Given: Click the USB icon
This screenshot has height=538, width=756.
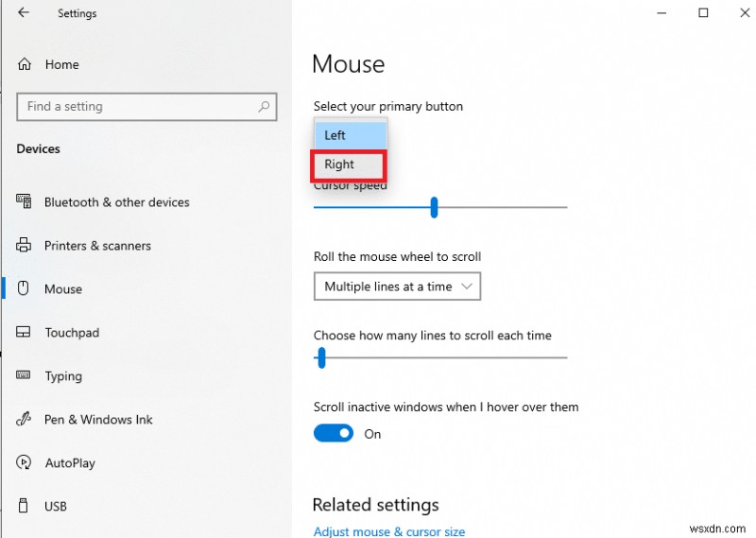Looking at the screenshot, I should point(23,506).
